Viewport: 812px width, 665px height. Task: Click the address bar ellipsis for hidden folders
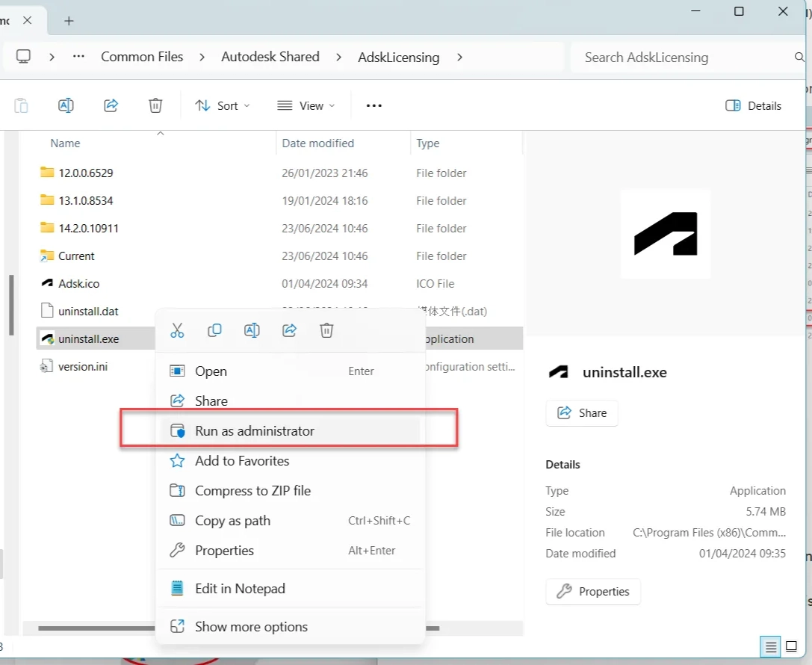click(x=78, y=57)
